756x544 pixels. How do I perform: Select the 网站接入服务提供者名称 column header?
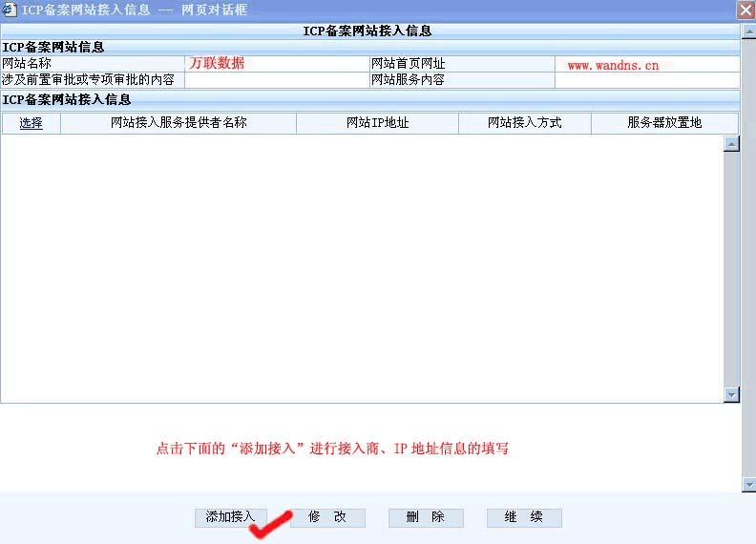[178, 123]
